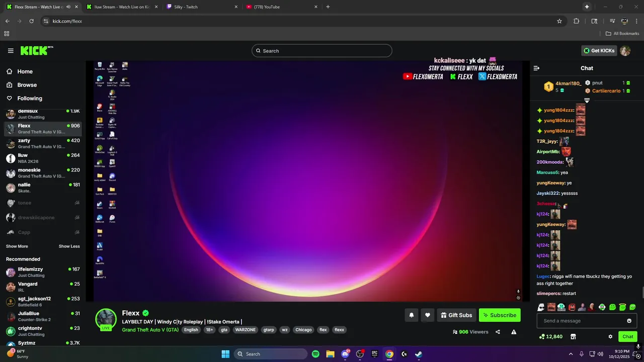Open moneskie channel in the sidebar
Viewport: 644px width, 362px height.
43,173
